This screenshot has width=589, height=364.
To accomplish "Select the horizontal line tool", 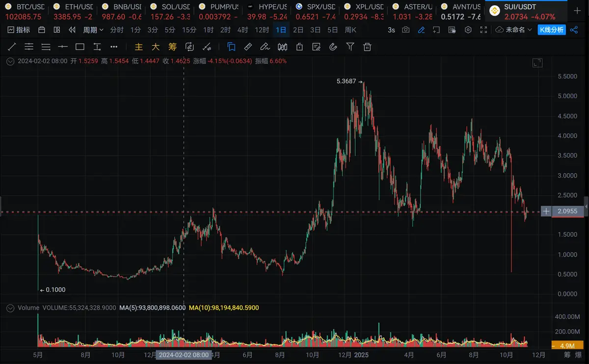I will [x=63, y=47].
